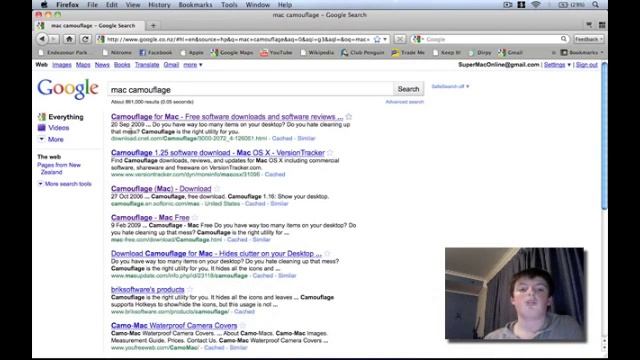Switch to Google Images search
640x360 pixels.
(x=62, y=65)
